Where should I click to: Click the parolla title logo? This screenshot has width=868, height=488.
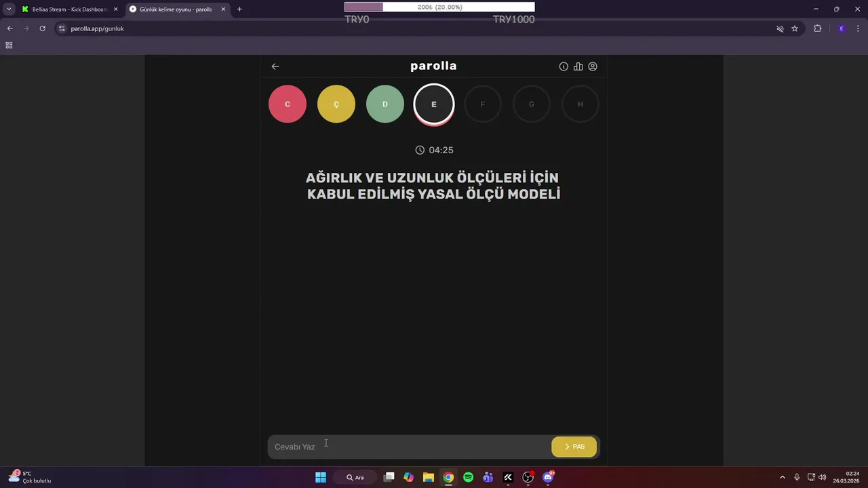pos(433,66)
